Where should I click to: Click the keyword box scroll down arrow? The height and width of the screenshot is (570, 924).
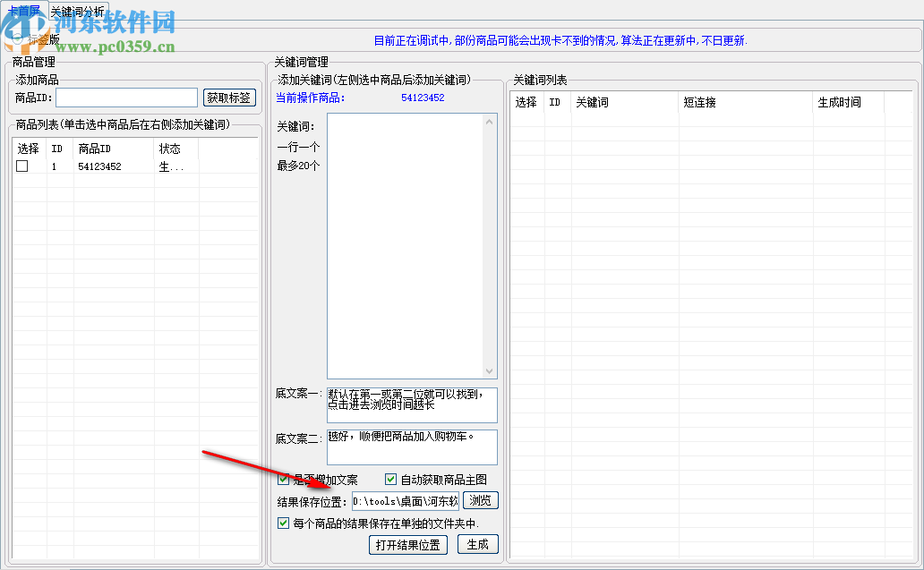point(489,370)
